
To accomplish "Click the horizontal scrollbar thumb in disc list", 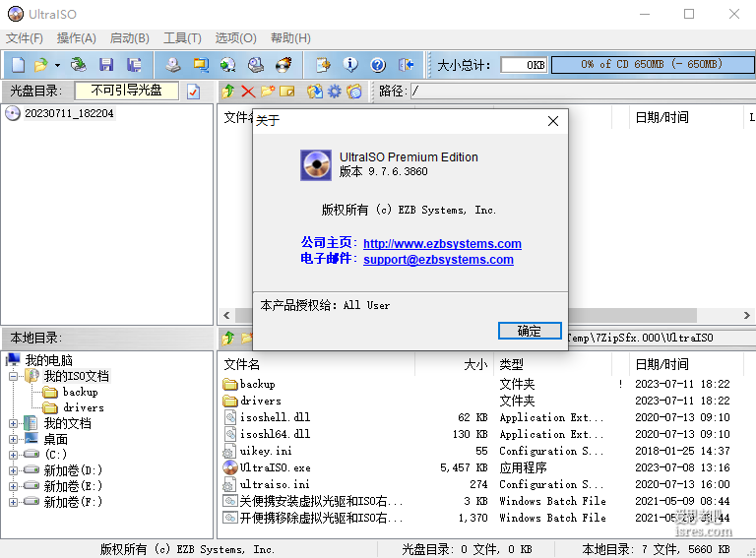I will 633,316.
